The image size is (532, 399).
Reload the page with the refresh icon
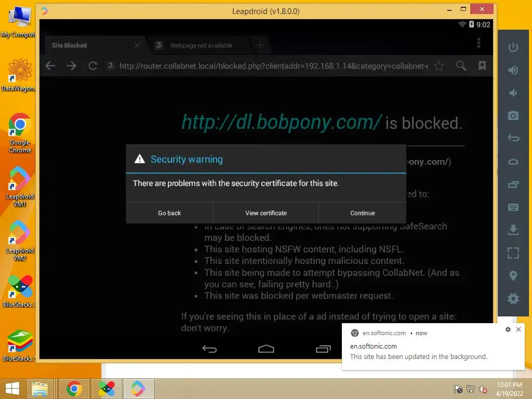pyautogui.click(x=92, y=66)
